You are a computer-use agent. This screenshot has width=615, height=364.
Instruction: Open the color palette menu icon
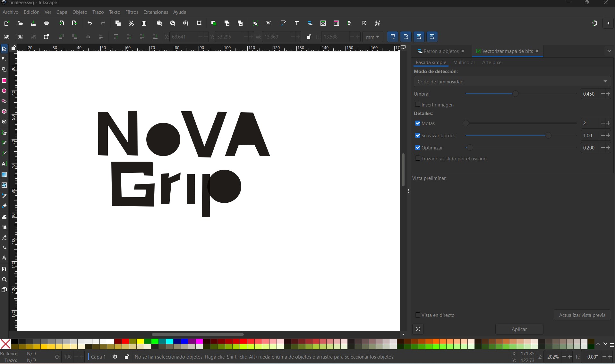coord(612,345)
